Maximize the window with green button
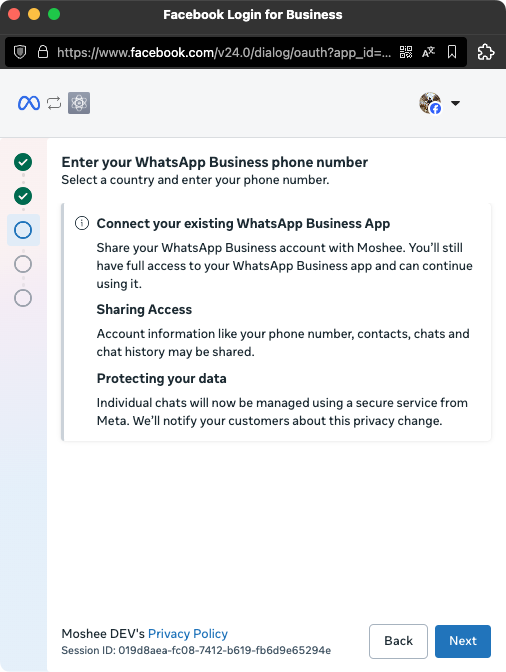 tap(54, 14)
